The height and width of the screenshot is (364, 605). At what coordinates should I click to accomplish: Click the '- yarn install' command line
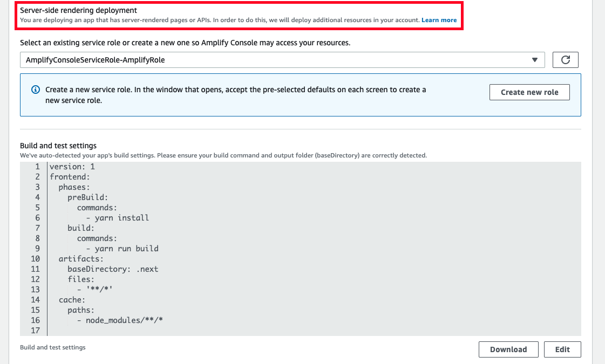117,218
